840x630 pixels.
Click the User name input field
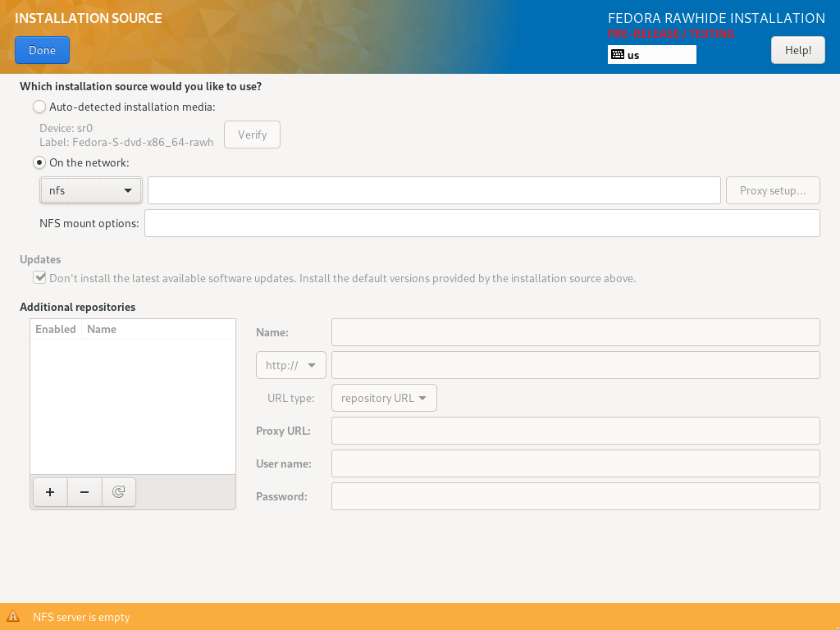click(x=575, y=463)
